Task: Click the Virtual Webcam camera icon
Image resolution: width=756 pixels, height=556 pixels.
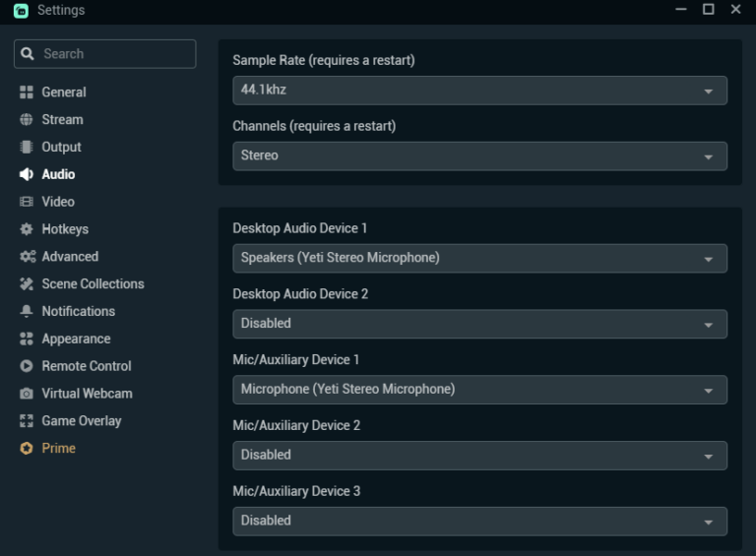Action: tap(27, 394)
